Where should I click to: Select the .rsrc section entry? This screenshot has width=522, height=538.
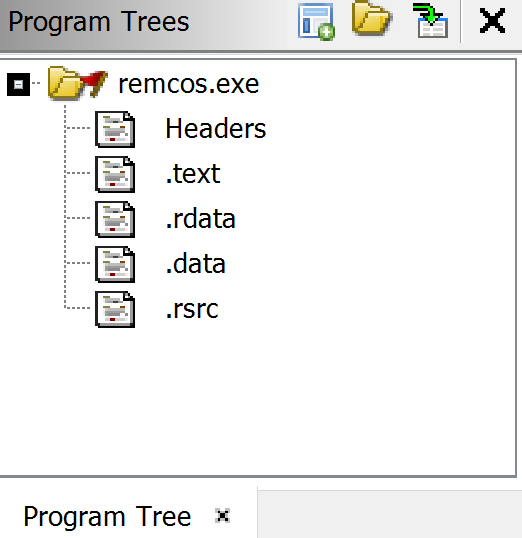192,309
